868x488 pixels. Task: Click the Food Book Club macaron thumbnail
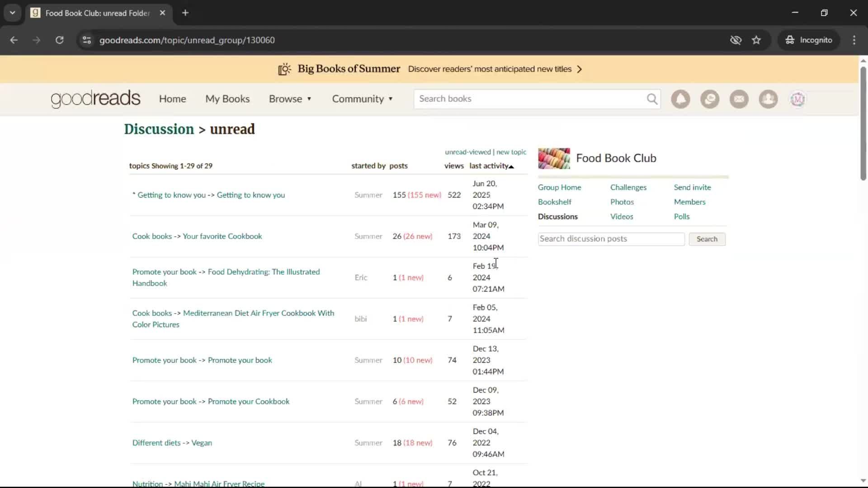tap(554, 158)
